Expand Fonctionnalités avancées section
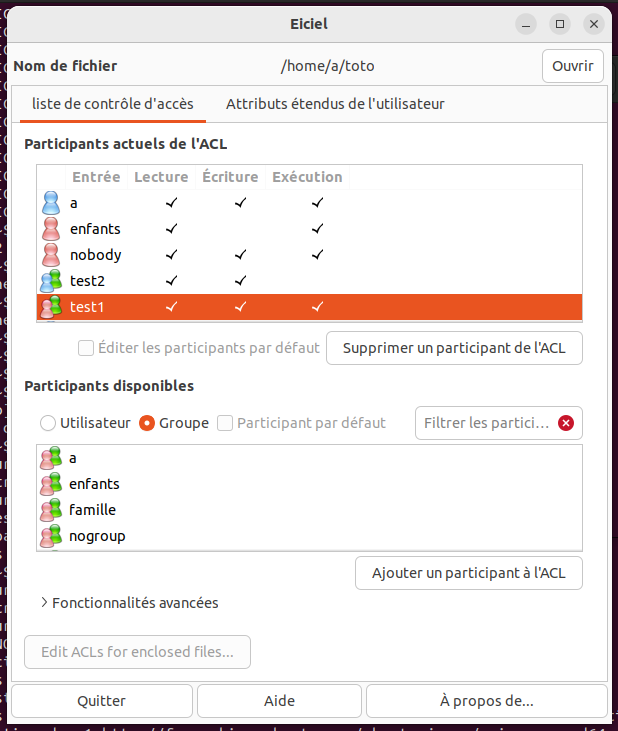 point(45,603)
